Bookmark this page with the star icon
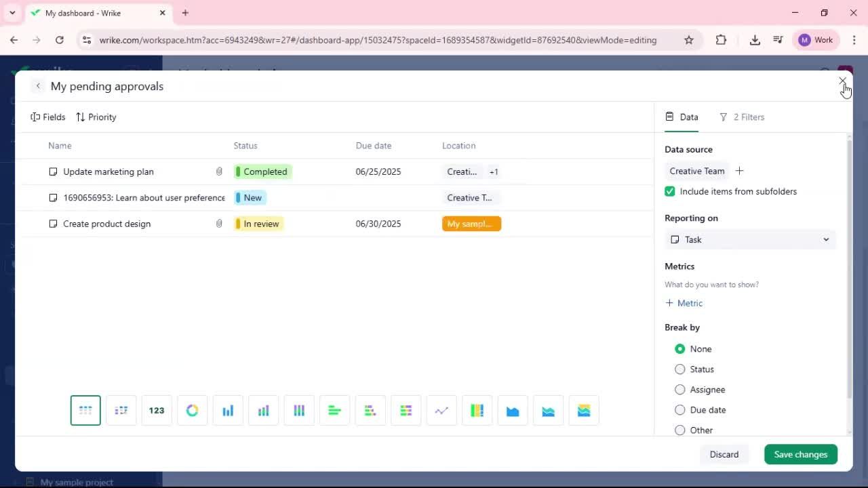This screenshot has height=488, width=868. click(x=689, y=40)
